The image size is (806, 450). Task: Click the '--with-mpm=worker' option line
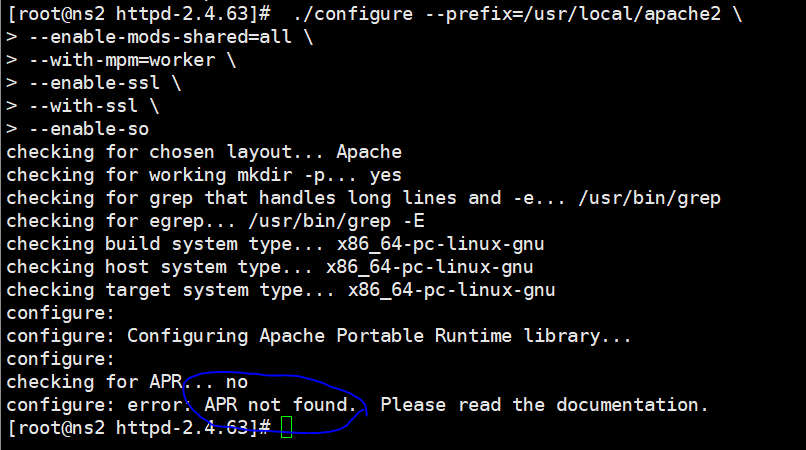121,60
